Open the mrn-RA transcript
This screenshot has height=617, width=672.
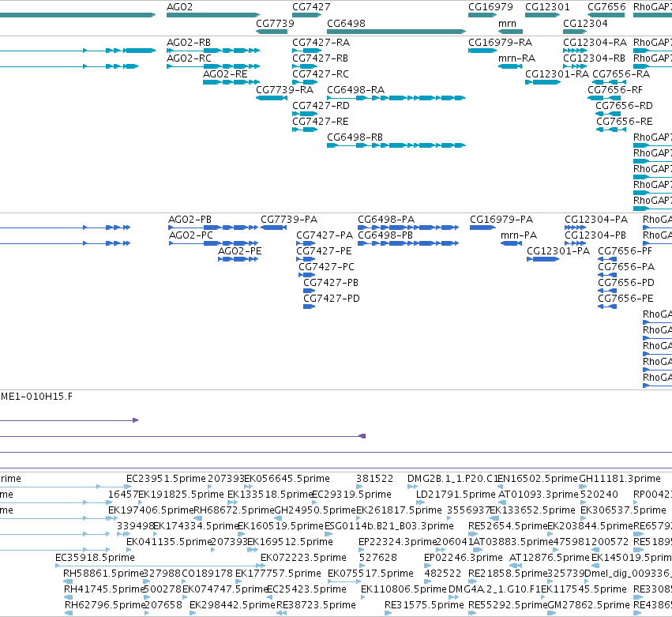tap(510, 66)
